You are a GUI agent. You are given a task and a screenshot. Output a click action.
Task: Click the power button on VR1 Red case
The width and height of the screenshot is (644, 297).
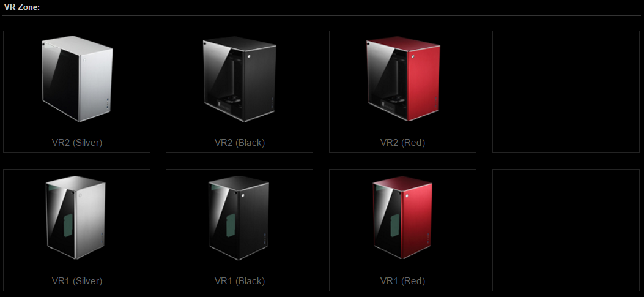pos(407,196)
